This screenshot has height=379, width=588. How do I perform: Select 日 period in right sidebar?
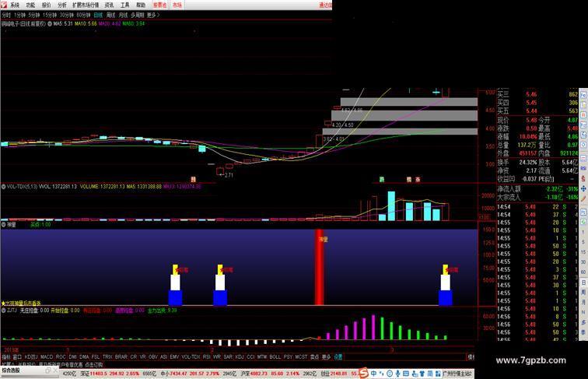click(x=583, y=282)
